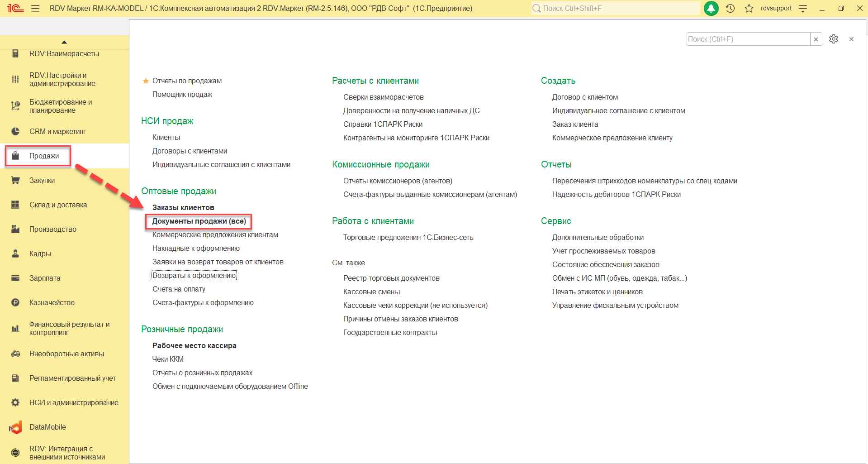Create Договор с клиентом
This screenshot has height=464, width=868.
pos(585,97)
